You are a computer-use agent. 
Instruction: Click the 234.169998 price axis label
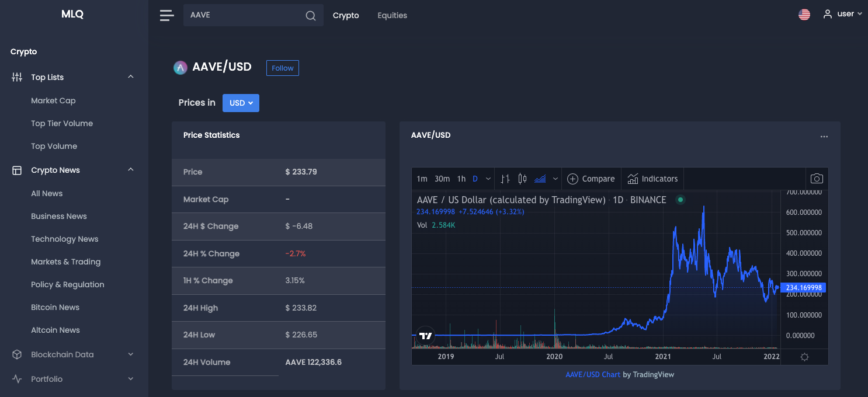(804, 288)
